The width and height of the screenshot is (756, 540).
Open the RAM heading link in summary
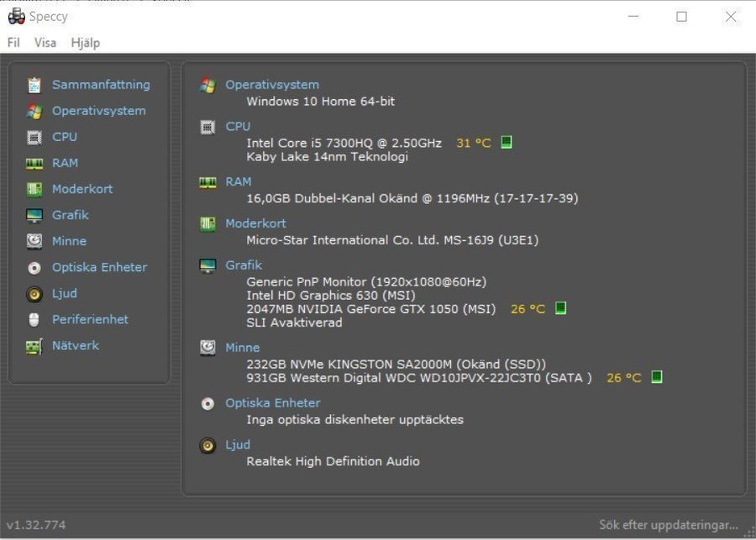[239, 181]
